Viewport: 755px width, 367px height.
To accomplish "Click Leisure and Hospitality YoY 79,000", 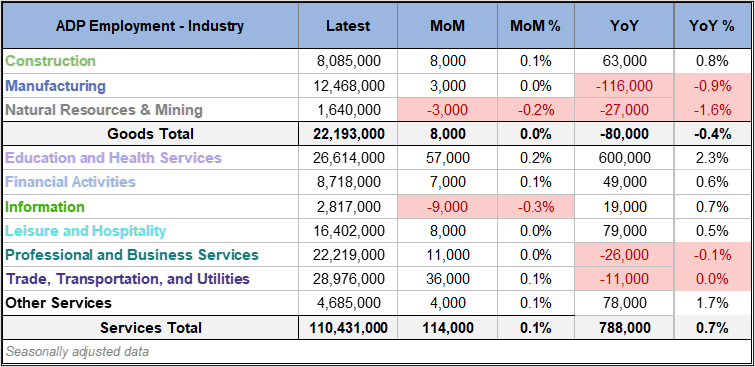I will 625,231.
